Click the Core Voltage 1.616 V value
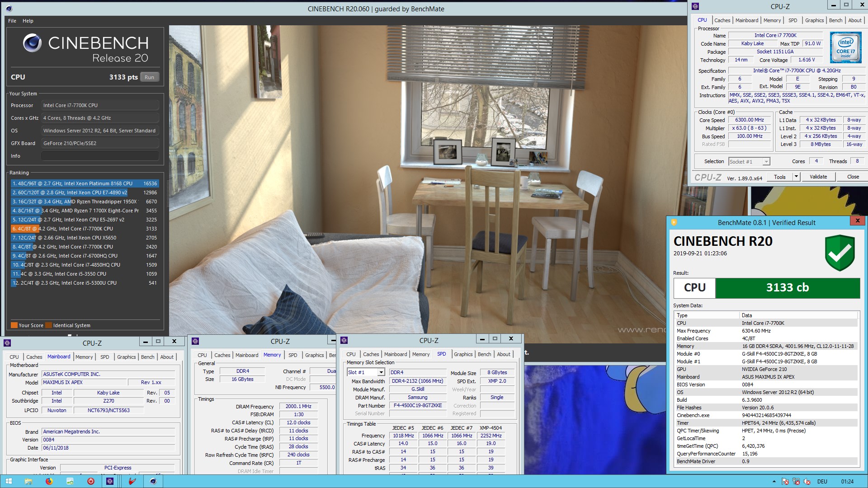Screen dimensions: 868x488 tap(807, 60)
